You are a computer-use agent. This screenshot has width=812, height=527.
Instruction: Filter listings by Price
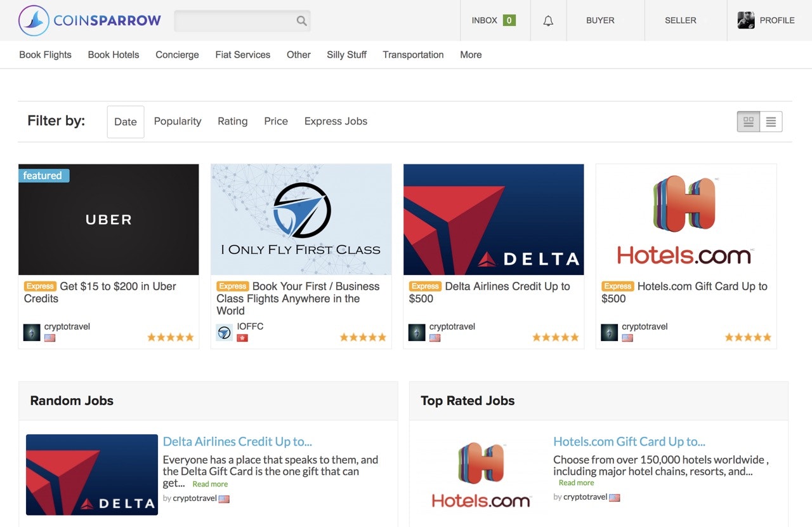point(276,121)
